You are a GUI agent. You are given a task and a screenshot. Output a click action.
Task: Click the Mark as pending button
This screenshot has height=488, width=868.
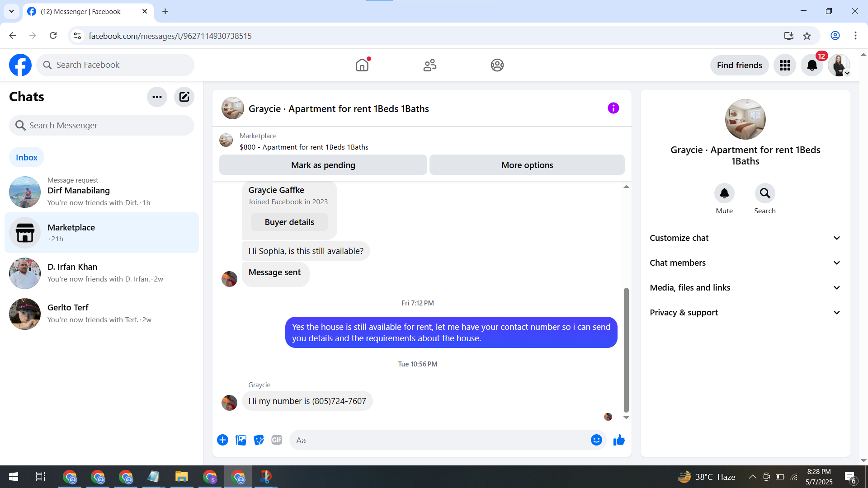point(323,165)
